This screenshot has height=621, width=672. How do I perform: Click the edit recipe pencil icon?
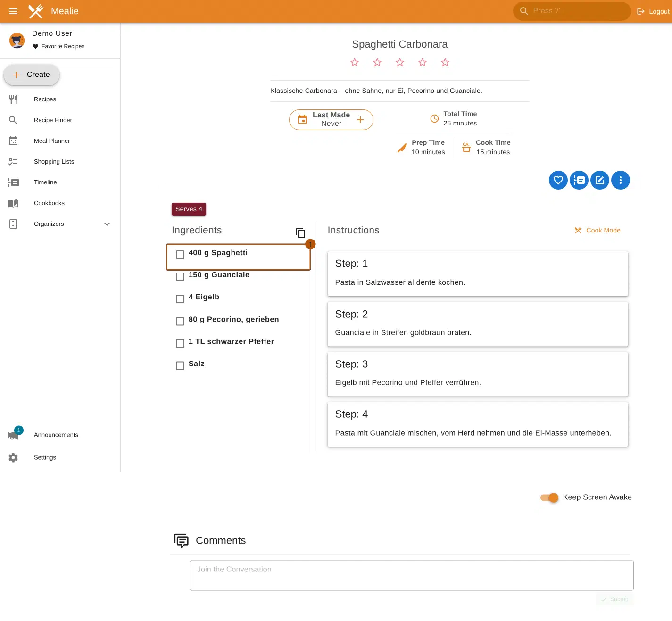pyautogui.click(x=600, y=180)
